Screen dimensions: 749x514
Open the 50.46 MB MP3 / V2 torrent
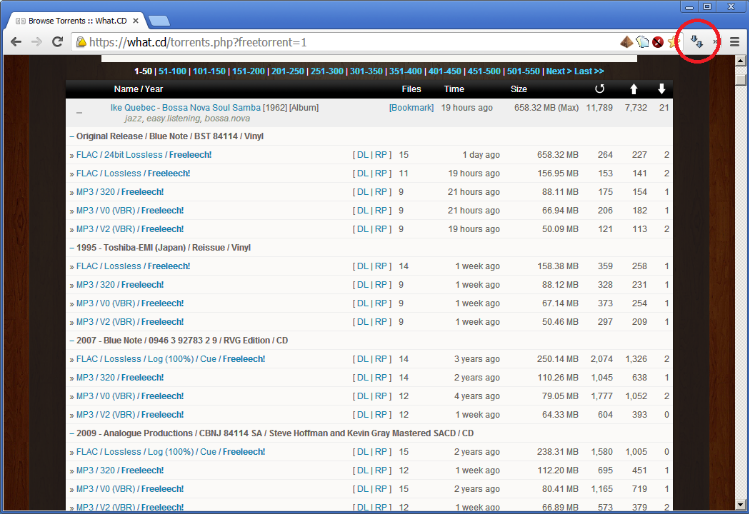(x=130, y=322)
